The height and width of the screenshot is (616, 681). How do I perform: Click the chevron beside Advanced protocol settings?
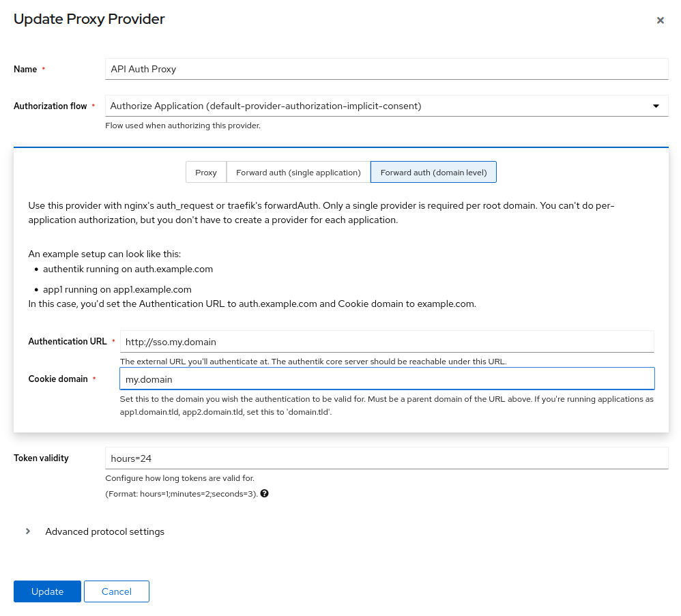27,531
